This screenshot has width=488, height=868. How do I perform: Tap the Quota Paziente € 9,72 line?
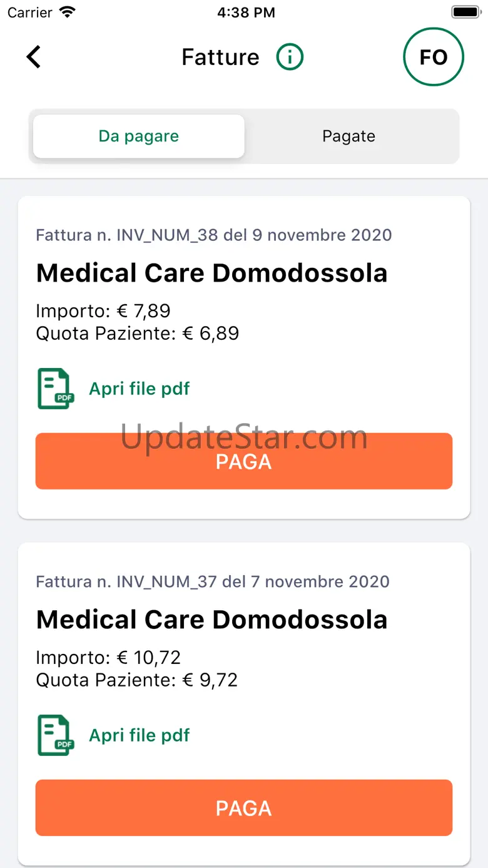coord(137,680)
